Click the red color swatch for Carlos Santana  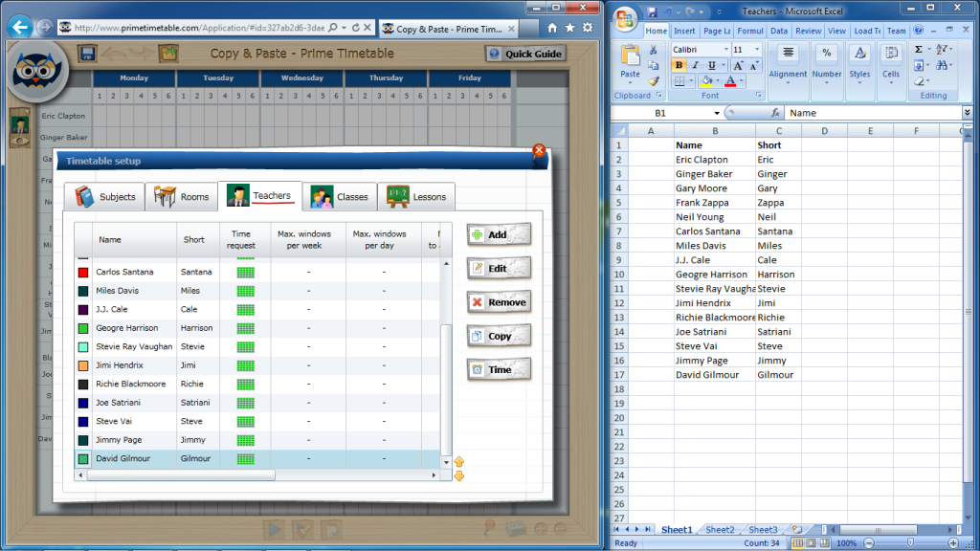coord(83,273)
